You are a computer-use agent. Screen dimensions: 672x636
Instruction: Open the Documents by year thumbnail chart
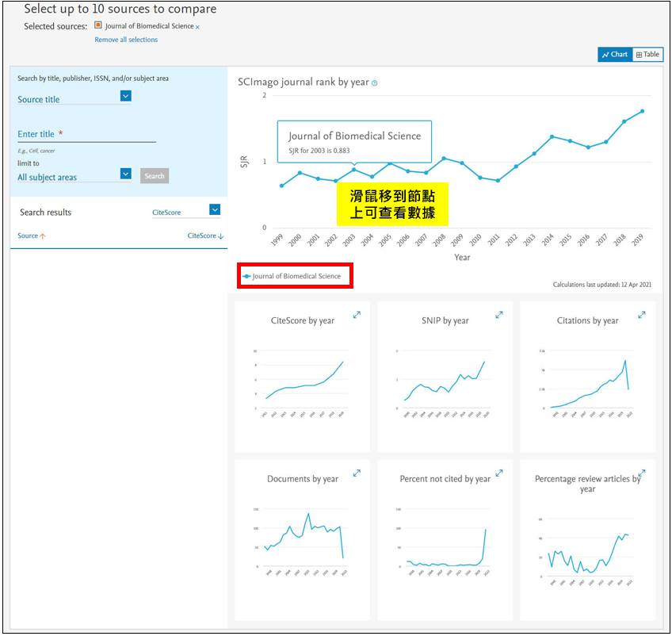pyautogui.click(x=303, y=540)
